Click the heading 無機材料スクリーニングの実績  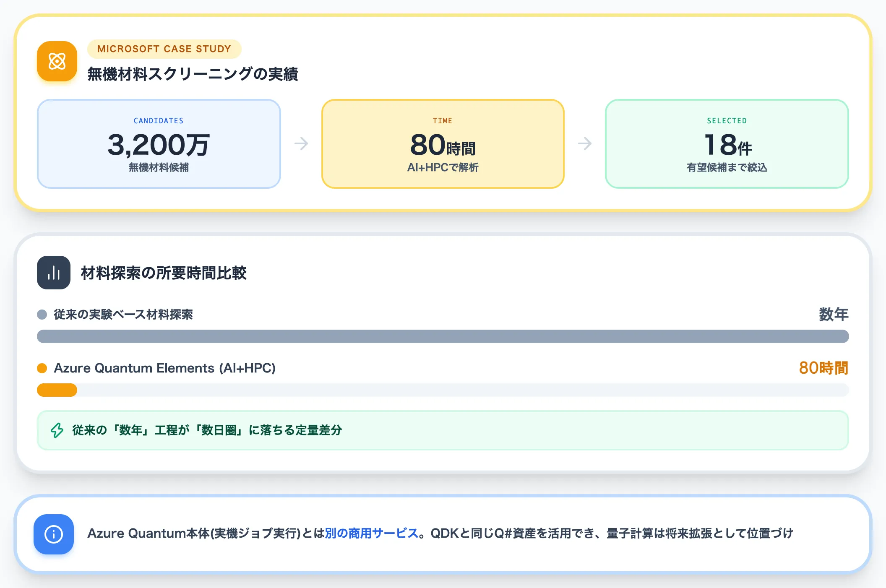[193, 74]
